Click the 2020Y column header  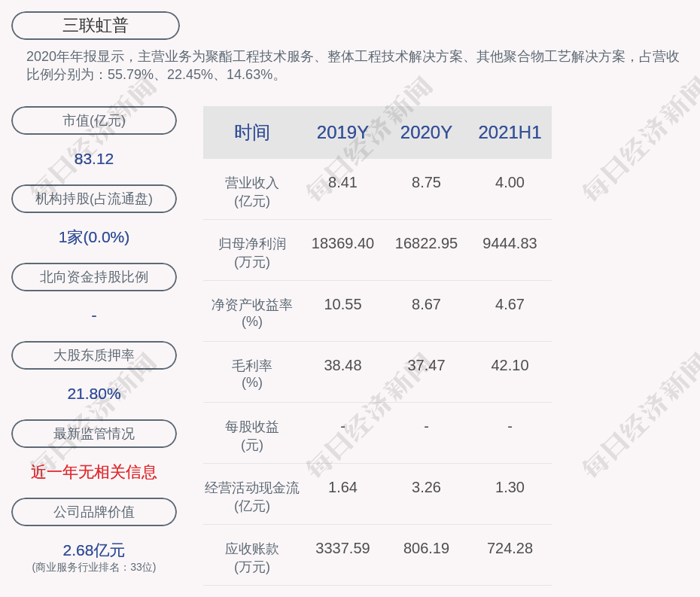[x=426, y=132]
